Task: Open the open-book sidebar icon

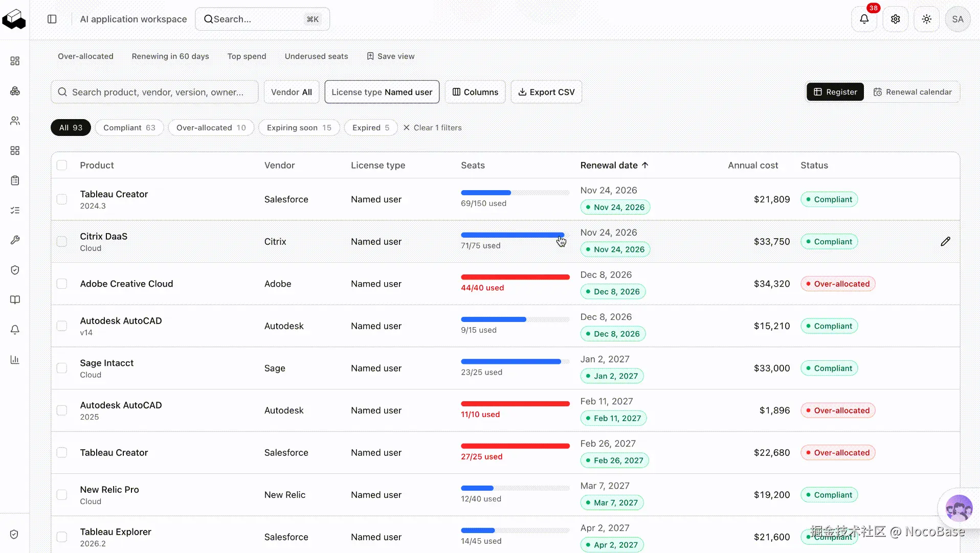Action: [x=15, y=299]
